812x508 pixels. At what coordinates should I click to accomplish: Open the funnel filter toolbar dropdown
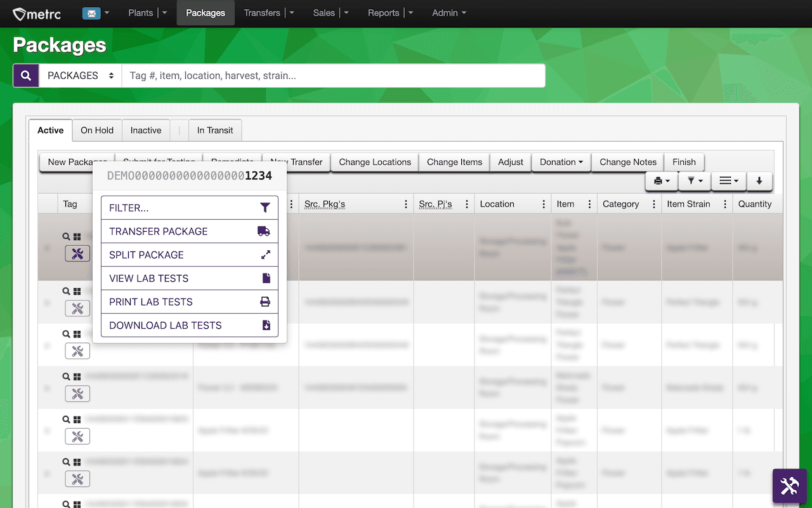695,181
